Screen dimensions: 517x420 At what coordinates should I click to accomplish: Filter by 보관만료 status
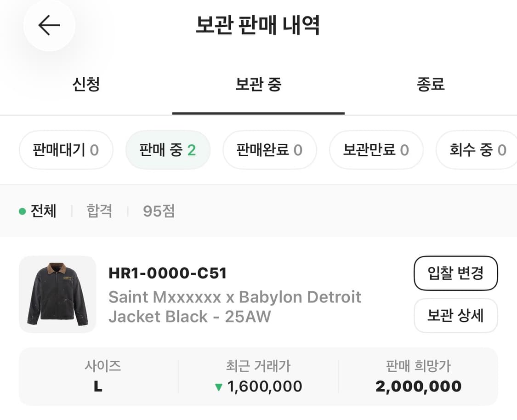coord(376,150)
